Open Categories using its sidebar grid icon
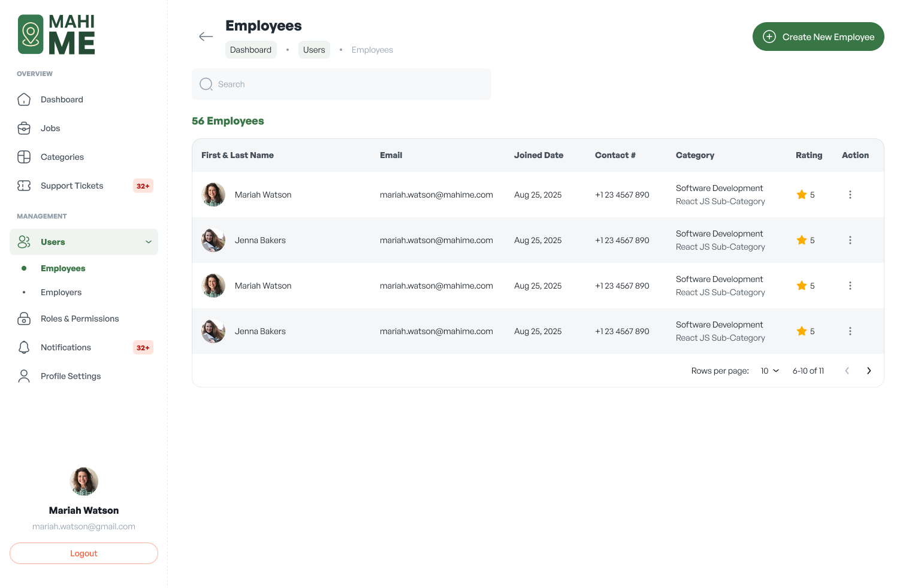The width and height of the screenshot is (906, 588). (x=24, y=157)
